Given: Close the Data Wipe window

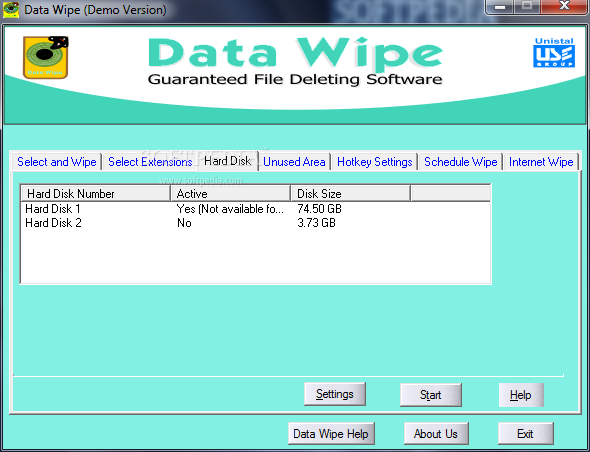Looking at the screenshot, I should pyautogui.click(x=564, y=6).
